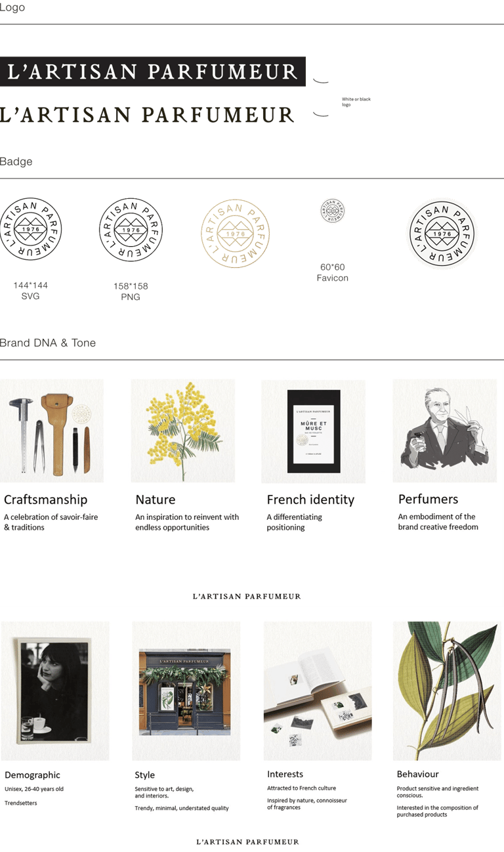Screen dimensions: 504x852
Task: Click the open book Interests image
Action: pos(318,691)
